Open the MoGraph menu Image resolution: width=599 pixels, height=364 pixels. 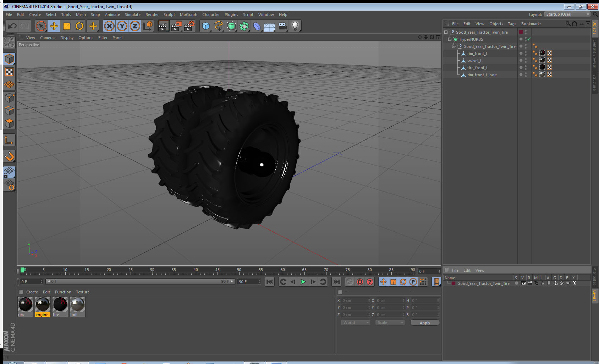pos(188,15)
